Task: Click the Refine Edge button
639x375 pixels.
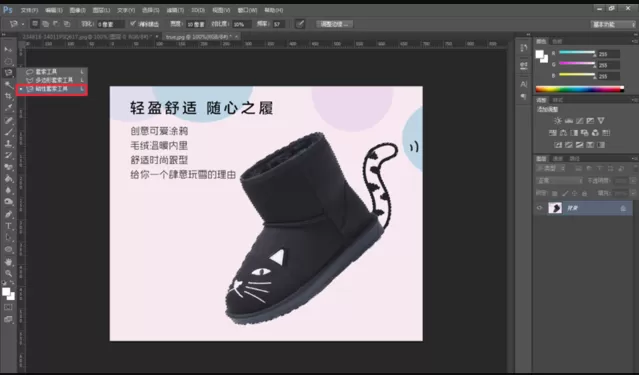Action: pos(335,24)
